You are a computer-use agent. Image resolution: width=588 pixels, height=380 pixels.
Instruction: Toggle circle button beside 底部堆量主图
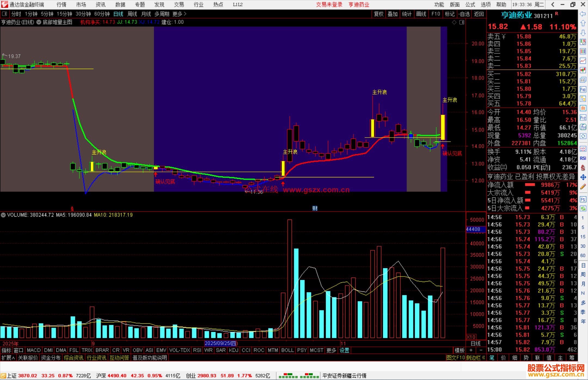[x=39, y=22]
